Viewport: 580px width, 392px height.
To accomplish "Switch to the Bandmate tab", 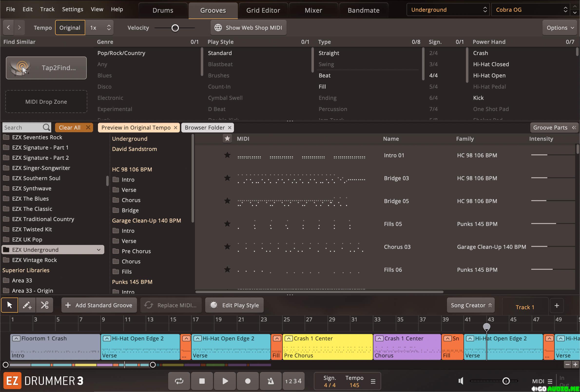I will coord(363,10).
